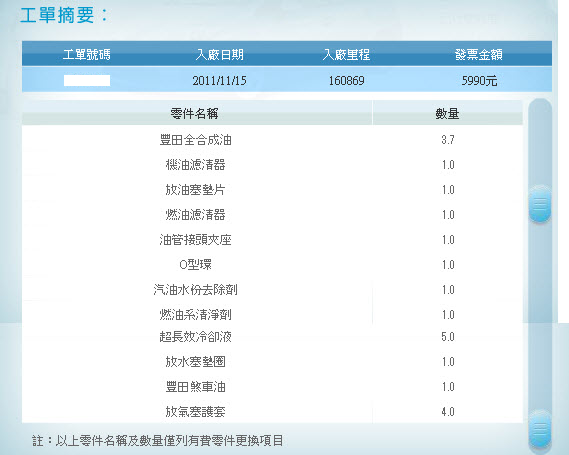The image size is (569, 455).
Task: Click the 發票金額 column header
Action: (479, 55)
